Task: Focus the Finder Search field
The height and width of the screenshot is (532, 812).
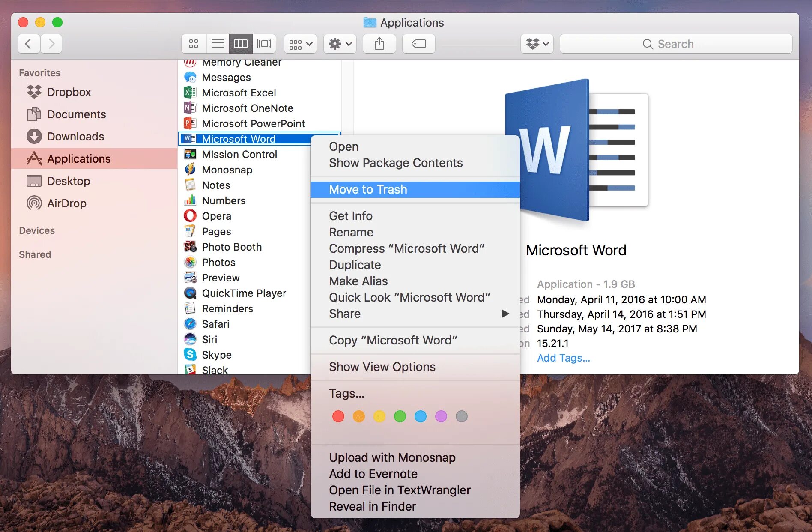Action: point(676,44)
